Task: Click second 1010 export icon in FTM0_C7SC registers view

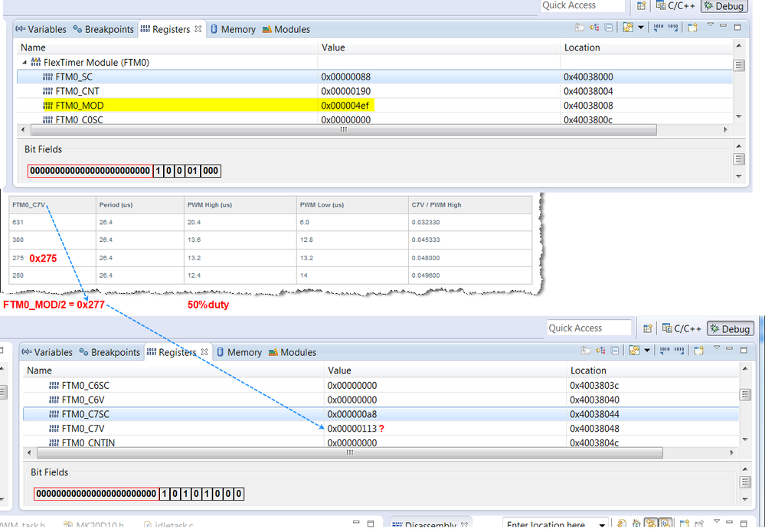Action: tap(679, 351)
